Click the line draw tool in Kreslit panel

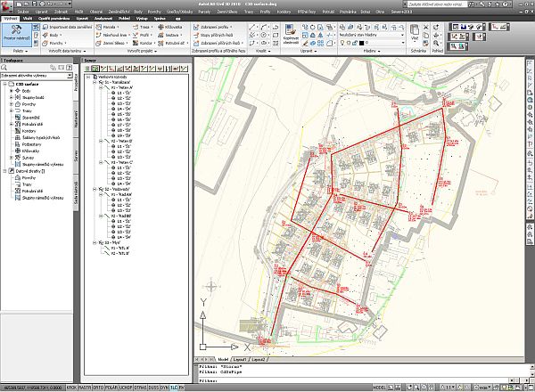click(252, 27)
